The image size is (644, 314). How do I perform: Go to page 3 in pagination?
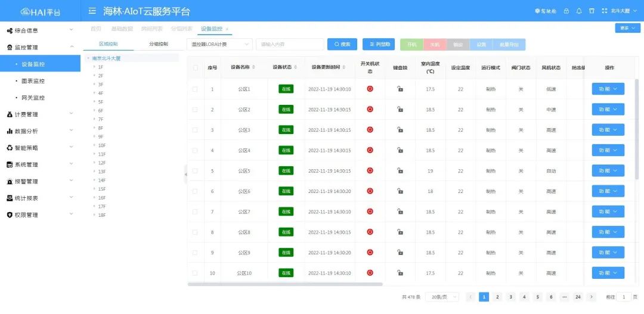coord(511,297)
